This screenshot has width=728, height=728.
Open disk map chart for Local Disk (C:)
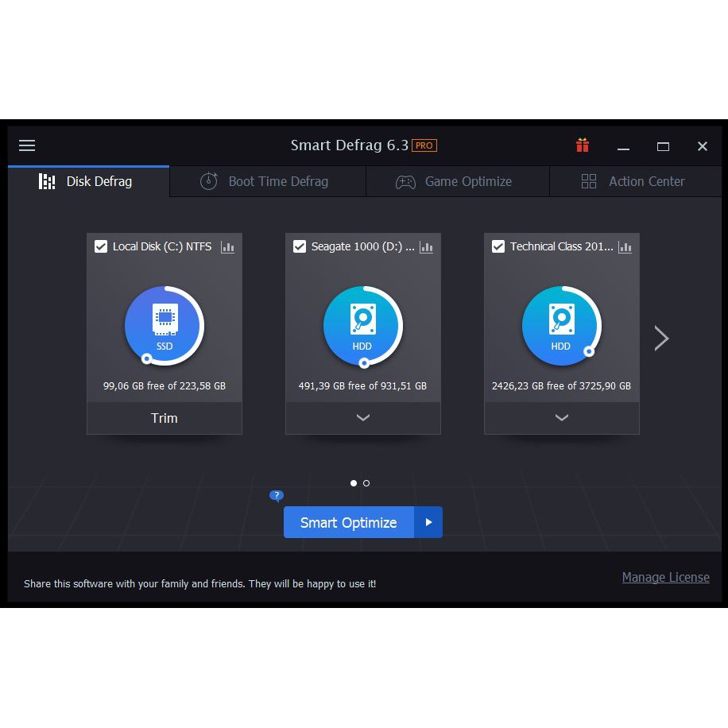tap(227, 247)
